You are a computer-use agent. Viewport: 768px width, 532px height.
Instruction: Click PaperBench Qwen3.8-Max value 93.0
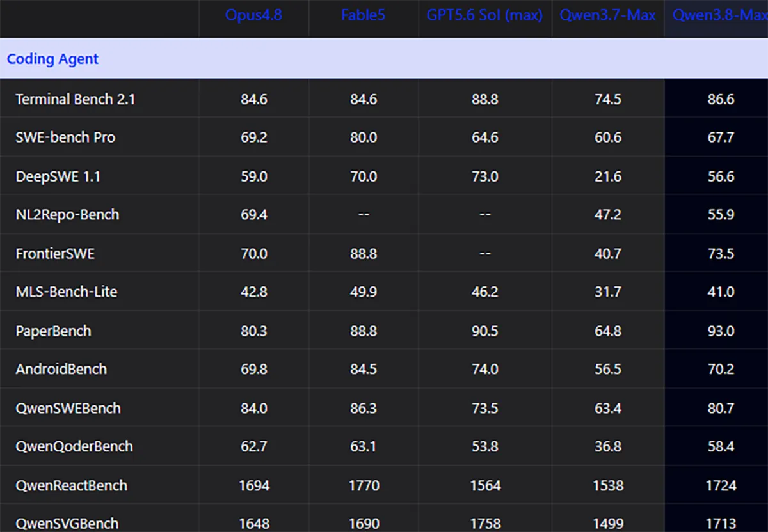point(721,331)
